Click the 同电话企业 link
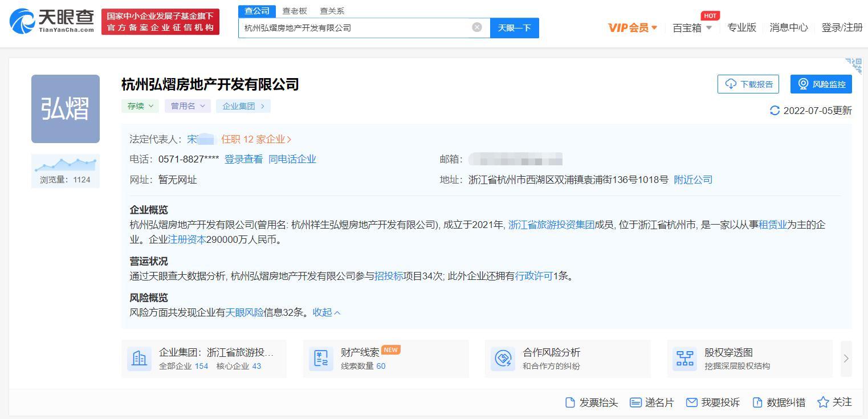The image size is (868, 419). point(292,159)
